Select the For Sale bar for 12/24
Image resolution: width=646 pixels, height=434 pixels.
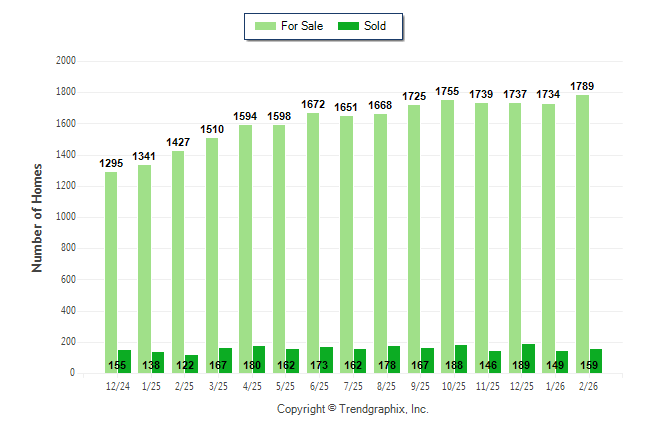click(111, 270)
